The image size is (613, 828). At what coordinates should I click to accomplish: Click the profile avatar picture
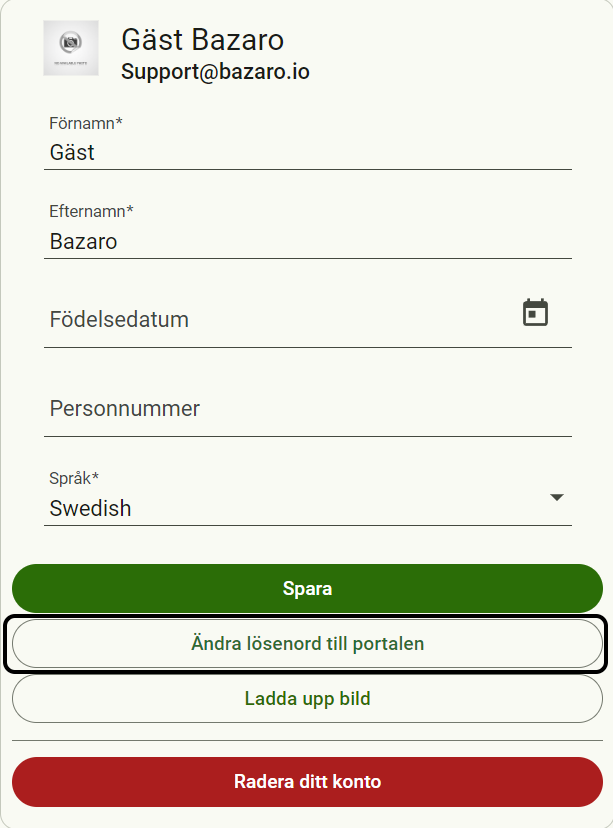[x=70, y=47]
